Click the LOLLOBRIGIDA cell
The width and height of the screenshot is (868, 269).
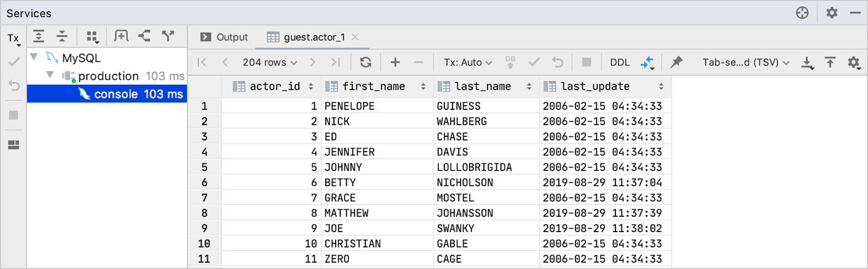tap(486, 167)
